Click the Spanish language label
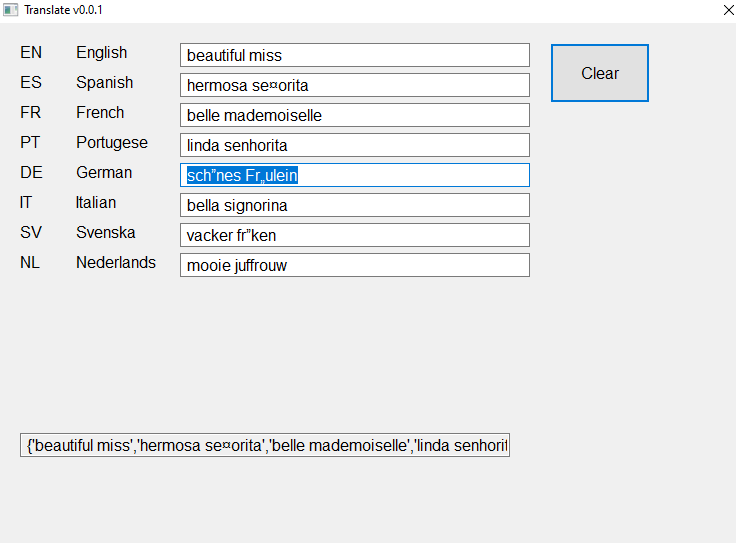The height and width of the screenshot is (543, 736). 104,83
